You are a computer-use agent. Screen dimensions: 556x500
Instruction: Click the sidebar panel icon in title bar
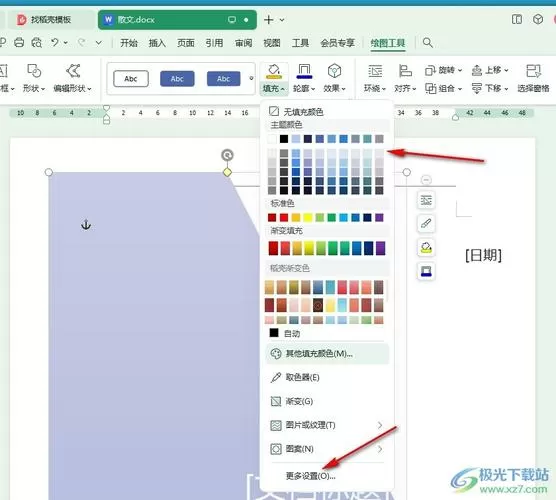click(x=517, y=19)
